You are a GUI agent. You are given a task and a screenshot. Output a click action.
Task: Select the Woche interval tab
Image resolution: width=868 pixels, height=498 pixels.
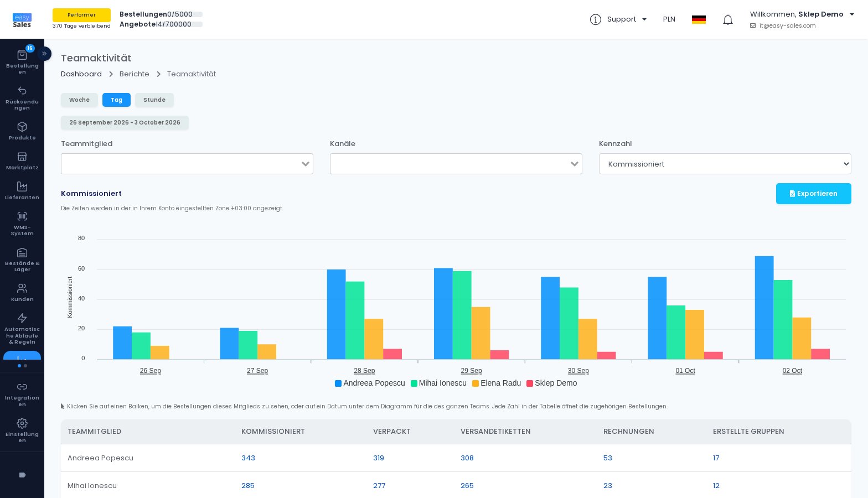pyautogui.click(x=79, y=100)
